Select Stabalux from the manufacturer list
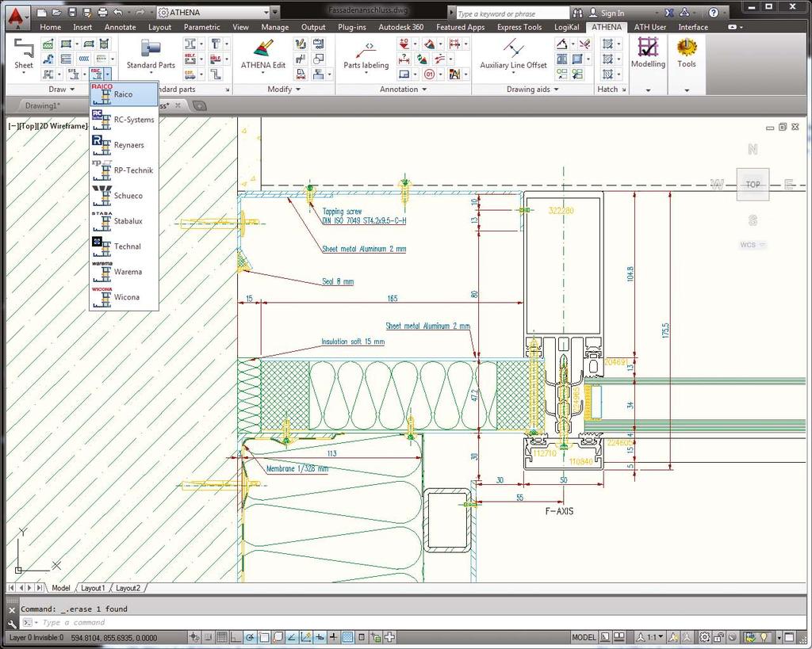This screenshot has width=812, height=649. (124, 221)
